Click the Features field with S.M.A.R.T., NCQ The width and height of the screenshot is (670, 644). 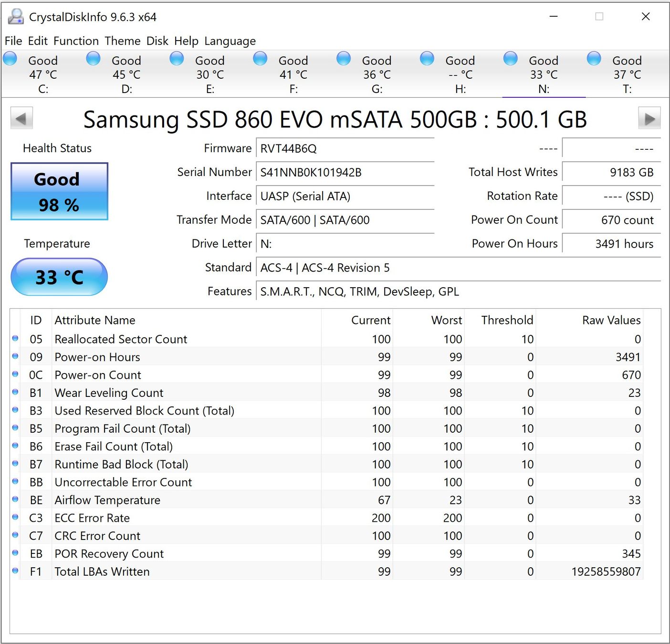pos(458,291)
